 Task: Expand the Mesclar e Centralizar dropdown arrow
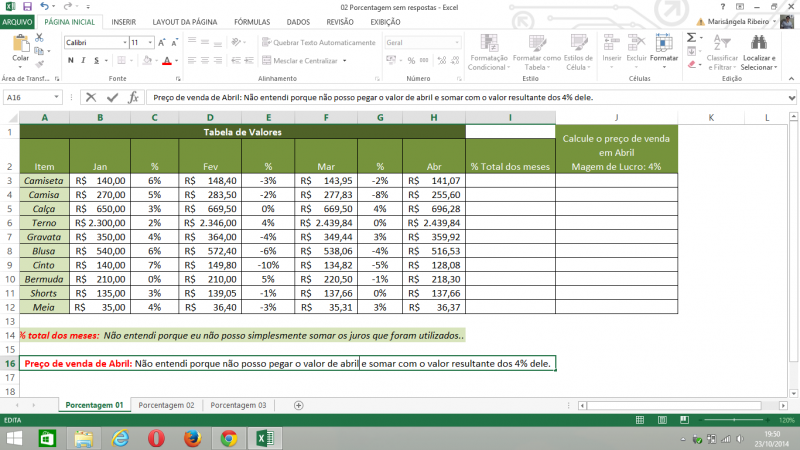(345, 60)
